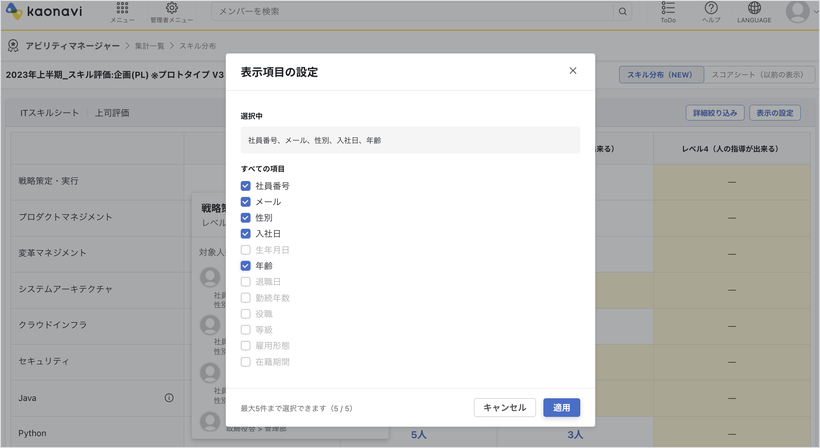Open the ヘルプ question mark icon
Image resolution: width=820 pixels, height=448 pixels.
click(711, 8)
